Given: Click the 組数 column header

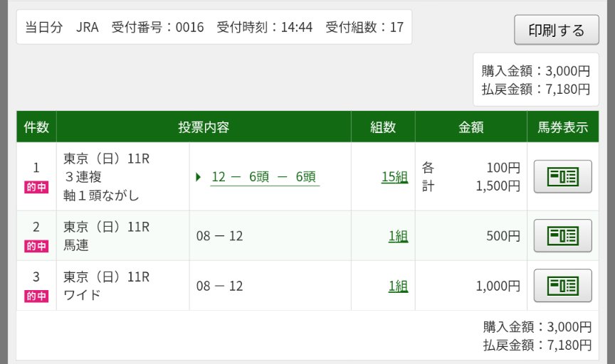Looking at the screenshot, I should click(383, 127).
